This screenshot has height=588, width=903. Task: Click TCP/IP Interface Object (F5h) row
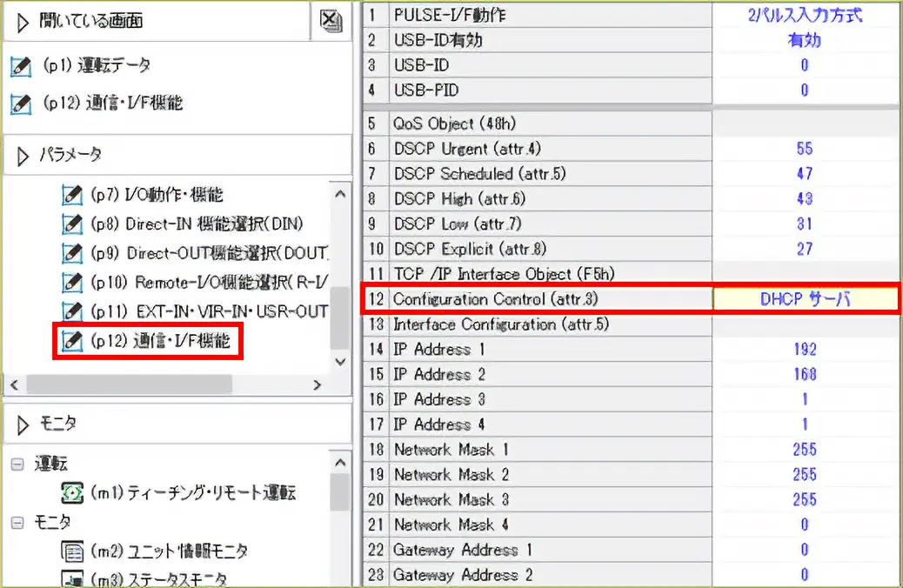coord(630,273)
